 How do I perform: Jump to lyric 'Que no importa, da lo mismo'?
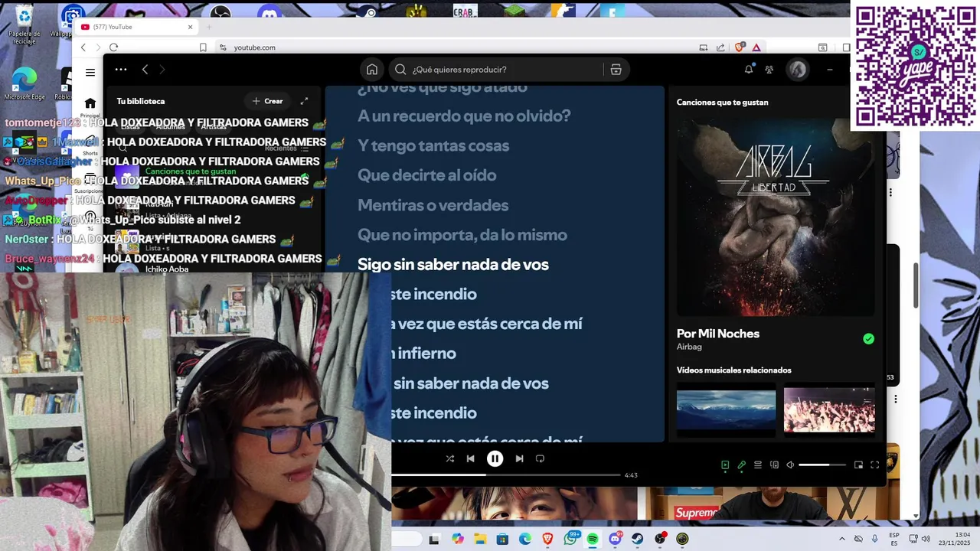tap(462, 235)
